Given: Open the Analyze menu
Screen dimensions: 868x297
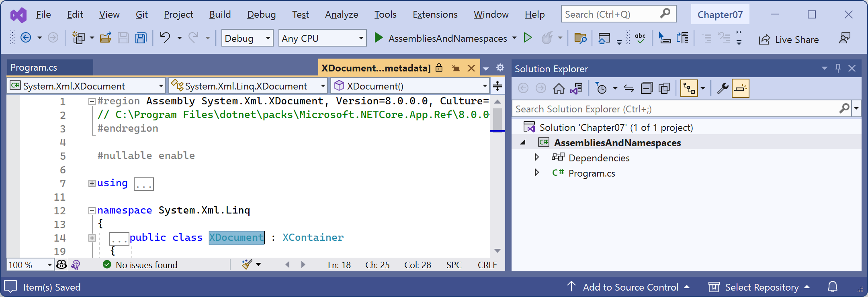Looking at the screenshot, I should [x=342, y=14].
